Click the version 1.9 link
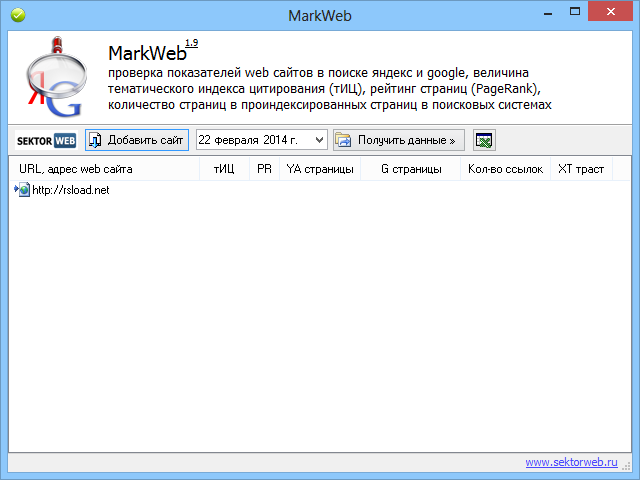The height and width of the screenshot is (480, 640). click(191, 43)
